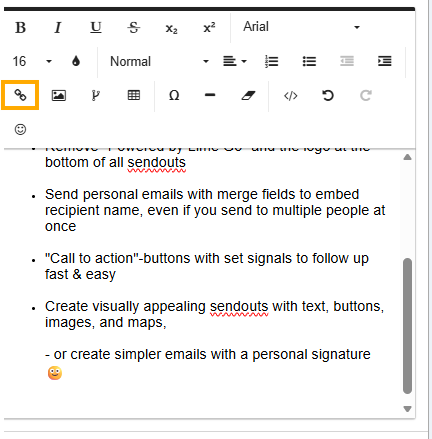432x439 pixels.
Task: Switch to code view
Action: click(x=291, y=96)
